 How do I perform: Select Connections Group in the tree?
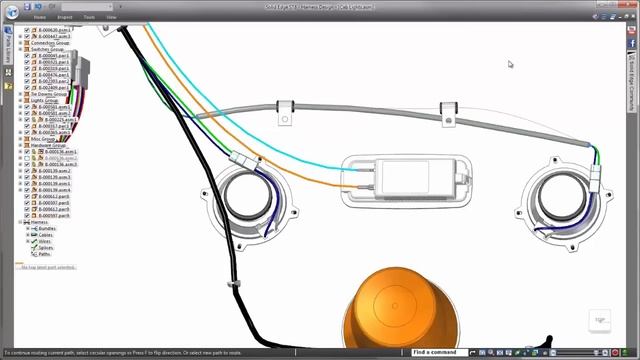click(50, 43)
